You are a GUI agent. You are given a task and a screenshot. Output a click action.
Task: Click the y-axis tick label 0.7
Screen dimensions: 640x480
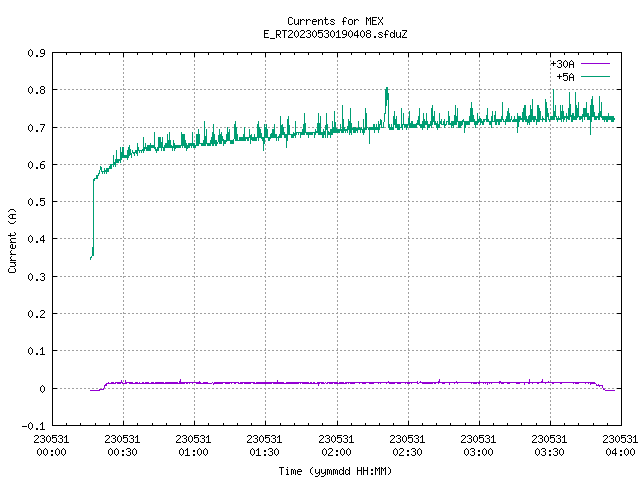[36, 128]
